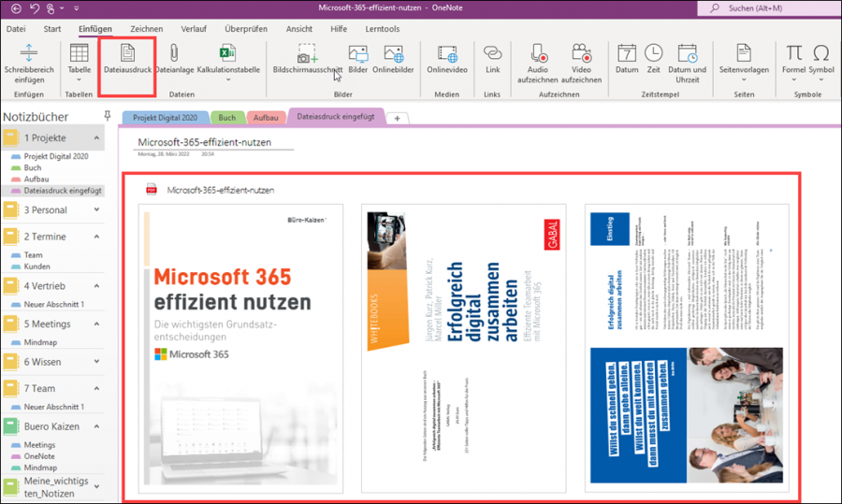
Task: Open the Hilfe ribbon tab
Action: 339,29
